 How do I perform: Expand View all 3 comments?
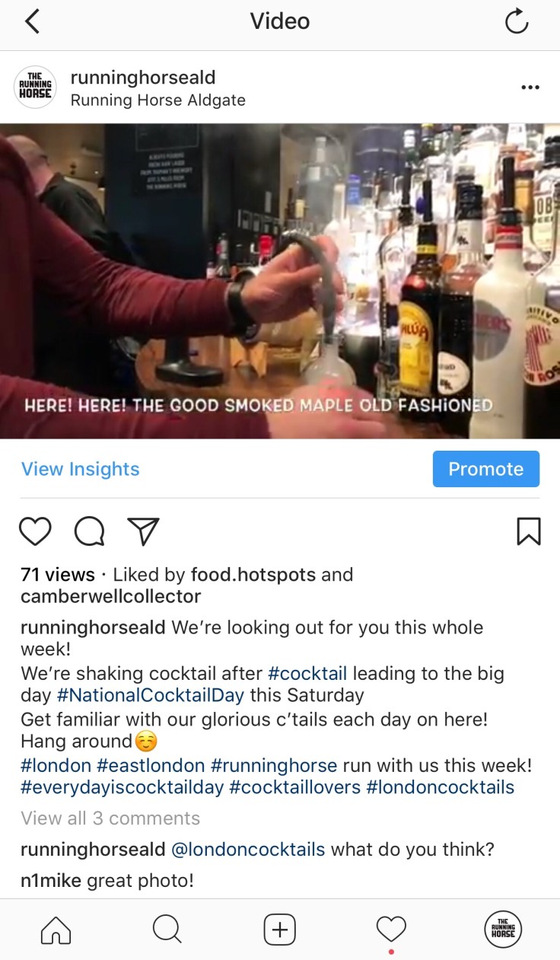tap(110, 818)
